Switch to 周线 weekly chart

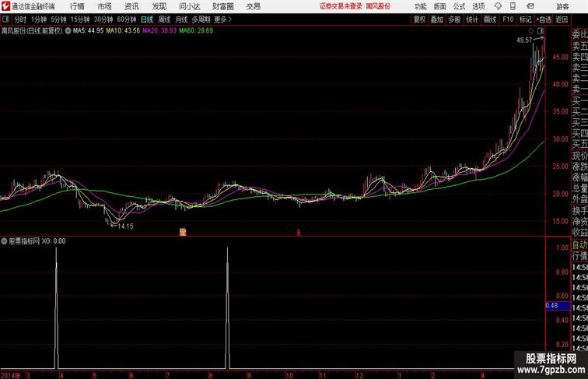pyautogui.click(x=164, y=19)
